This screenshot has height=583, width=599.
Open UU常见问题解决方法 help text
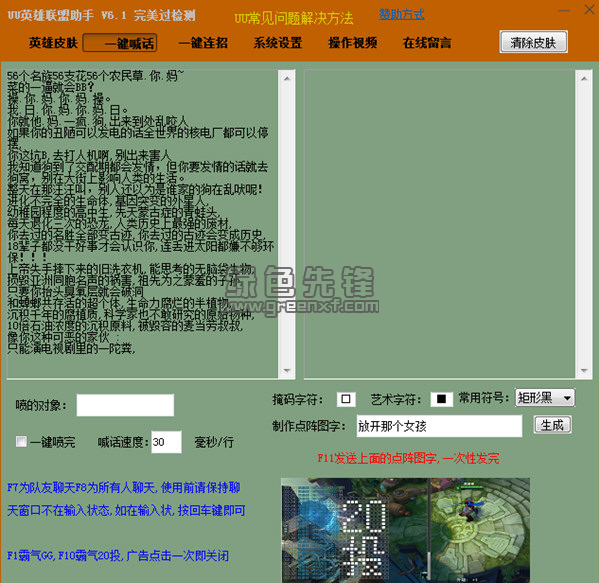coord(294,18)
